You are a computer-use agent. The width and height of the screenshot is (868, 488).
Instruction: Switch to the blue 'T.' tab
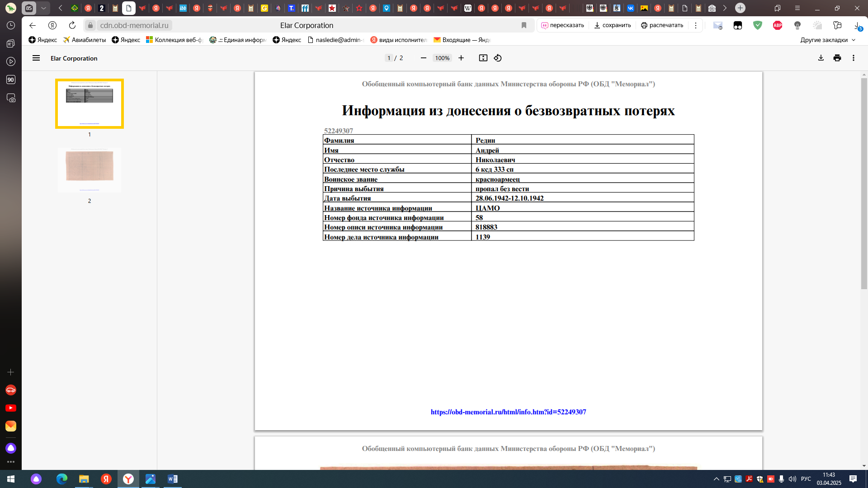pos(292,8)
